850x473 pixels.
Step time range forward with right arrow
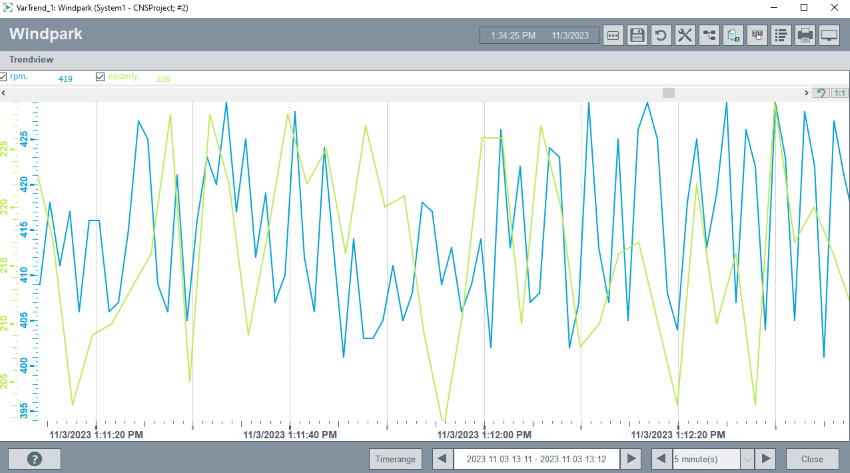coord(630,458)
